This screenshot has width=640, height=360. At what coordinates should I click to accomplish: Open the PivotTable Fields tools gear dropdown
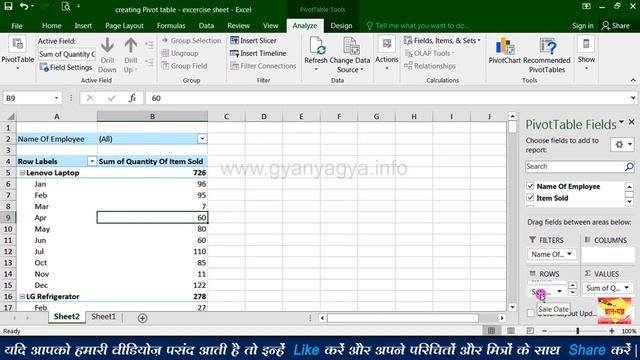(x=622, y=144)
